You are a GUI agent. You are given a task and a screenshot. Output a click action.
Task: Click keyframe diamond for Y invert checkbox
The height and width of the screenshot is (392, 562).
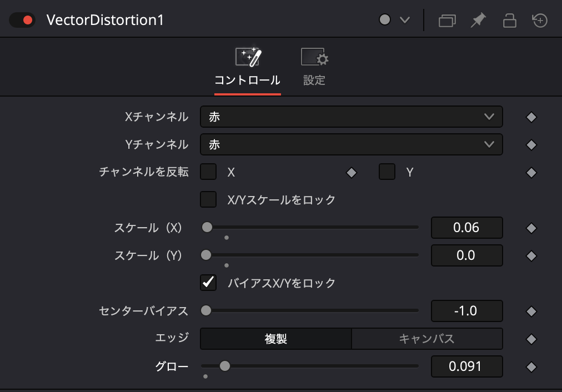click(x=531, y=172)
